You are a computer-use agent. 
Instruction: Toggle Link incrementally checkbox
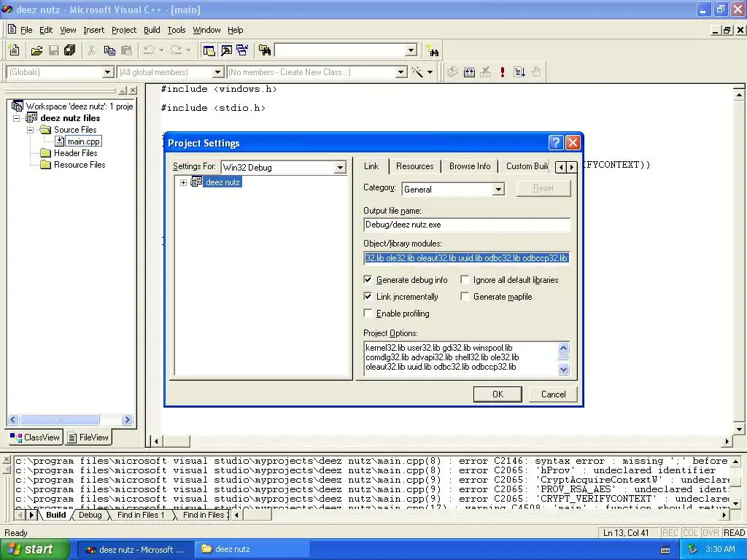(368, 296)
